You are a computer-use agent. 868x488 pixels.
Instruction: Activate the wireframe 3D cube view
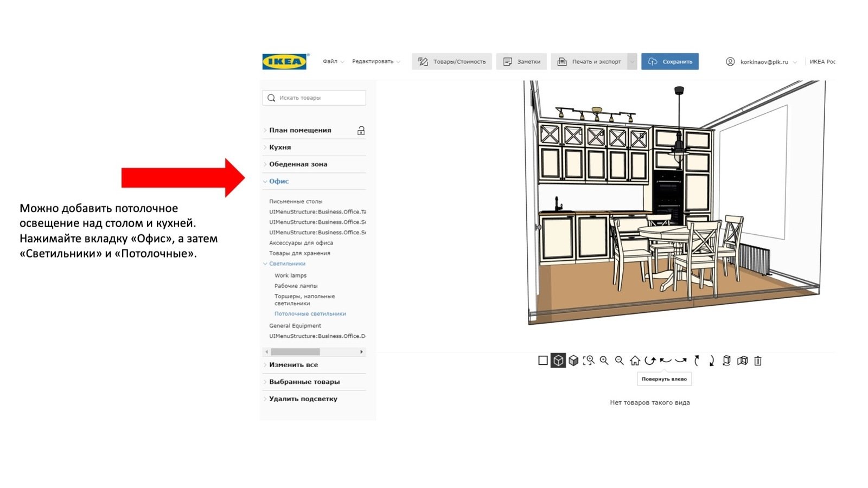point(558,361)
